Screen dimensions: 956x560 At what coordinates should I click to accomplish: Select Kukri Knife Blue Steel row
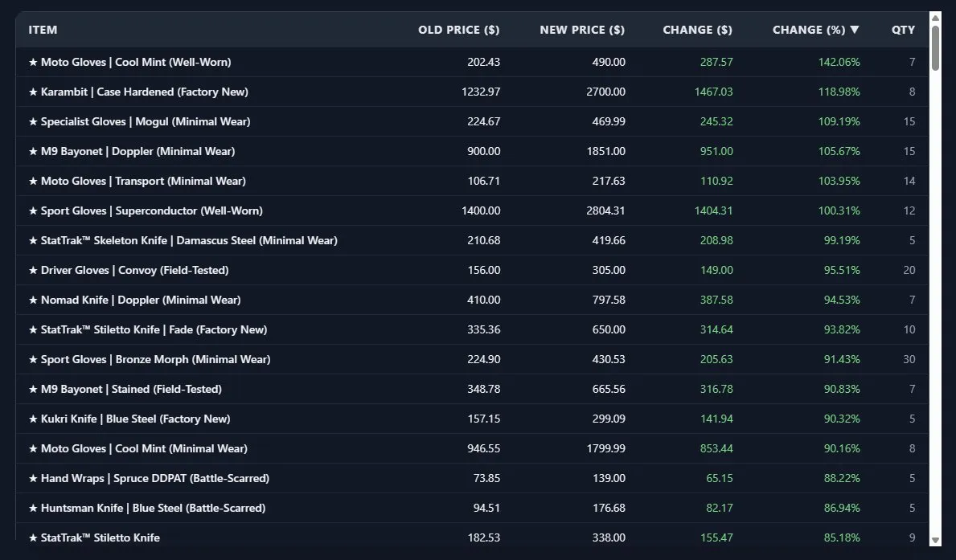coord(472,419)
